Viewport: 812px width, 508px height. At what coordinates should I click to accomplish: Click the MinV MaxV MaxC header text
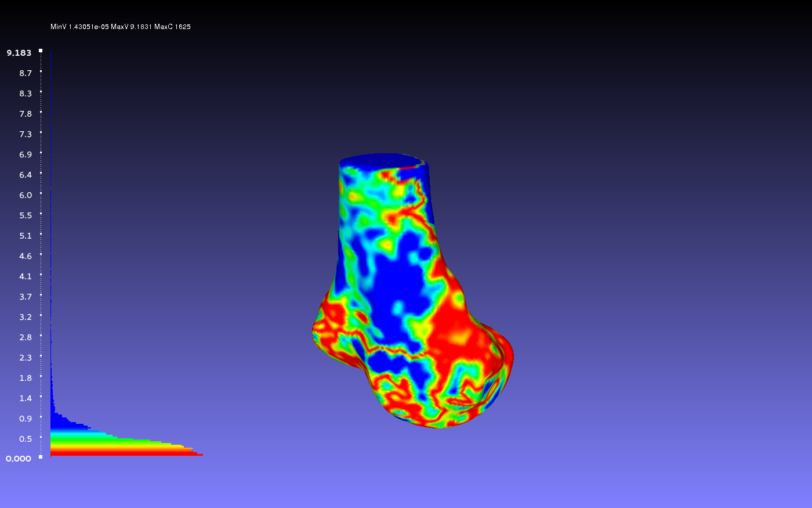point(121,27)
